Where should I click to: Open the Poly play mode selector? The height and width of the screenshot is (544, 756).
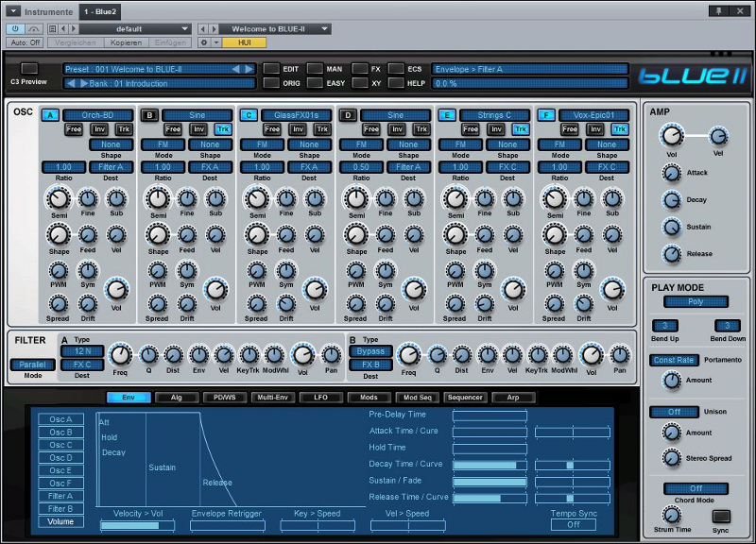(696, 301)
